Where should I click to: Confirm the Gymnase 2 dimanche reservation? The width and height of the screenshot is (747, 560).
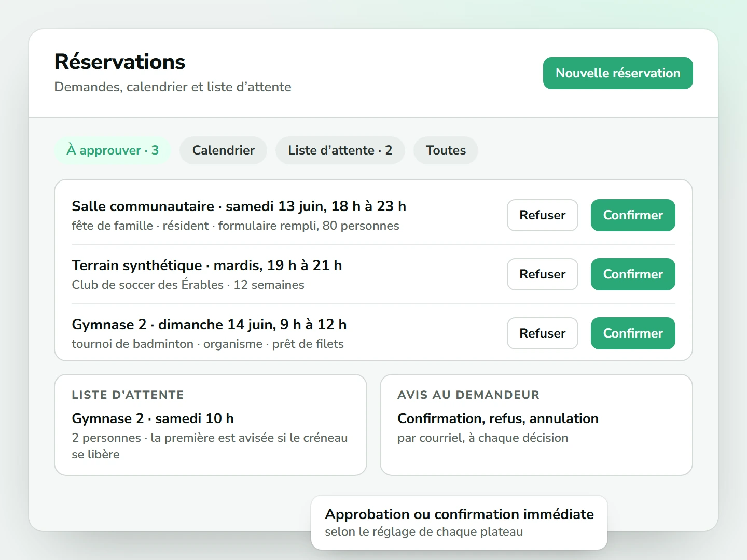[x=633, y=333]
